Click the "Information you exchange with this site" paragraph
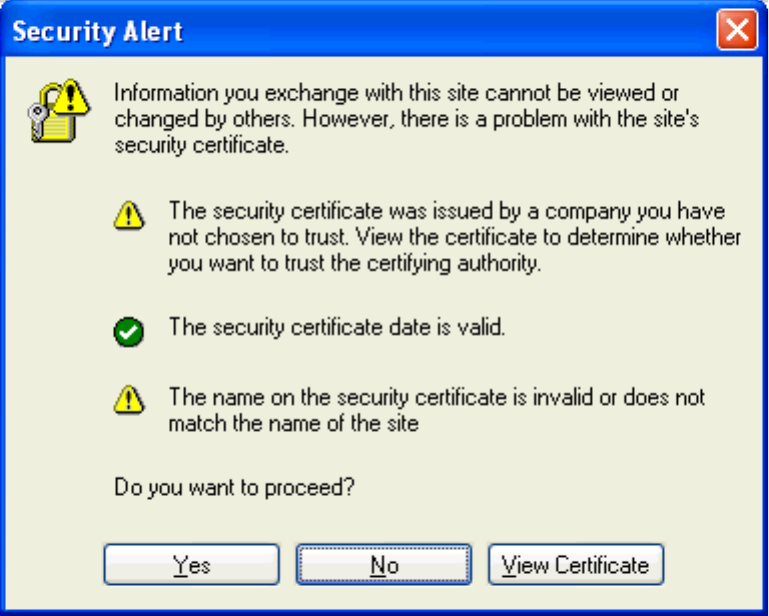Viewport: 769px width, 616px height. [382, 93]
